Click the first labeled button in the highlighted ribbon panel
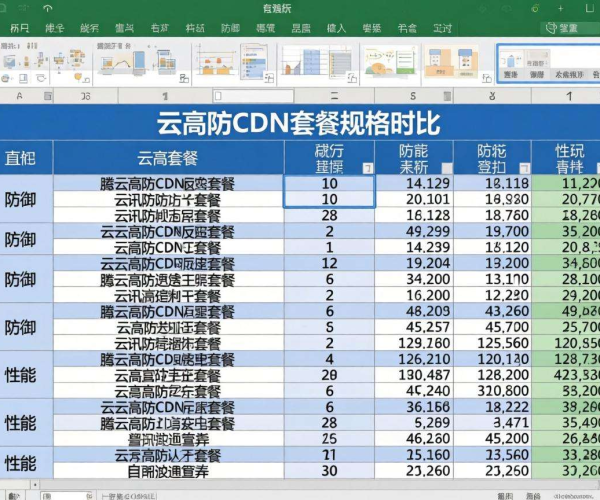The image size is (600, 500). coord(511,75)
